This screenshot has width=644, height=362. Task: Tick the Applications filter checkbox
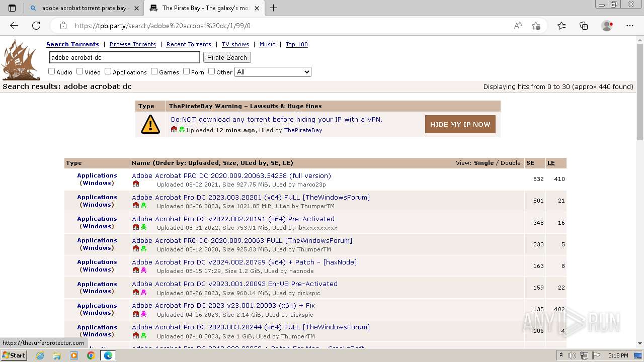(x=108, y=71)
